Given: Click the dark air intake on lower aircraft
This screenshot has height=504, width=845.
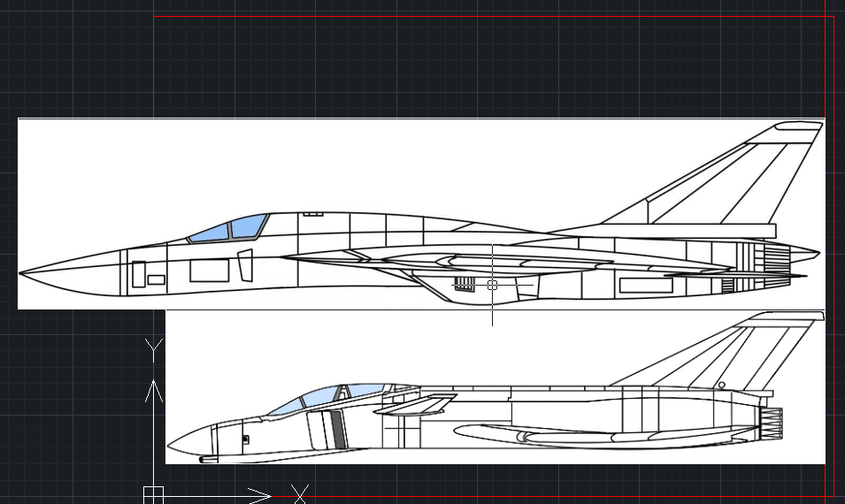Looking at the screenshot, I should click(337, 429).
